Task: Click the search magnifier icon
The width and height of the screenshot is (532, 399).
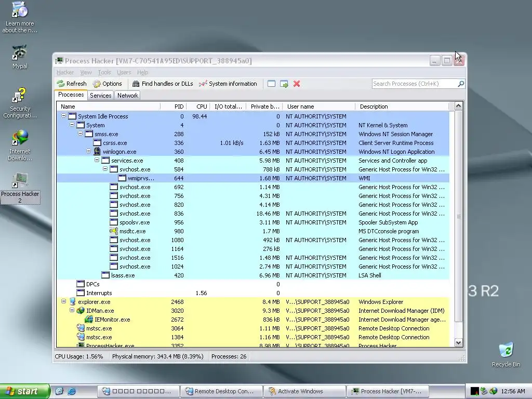Action: click(x=461, y=84)
